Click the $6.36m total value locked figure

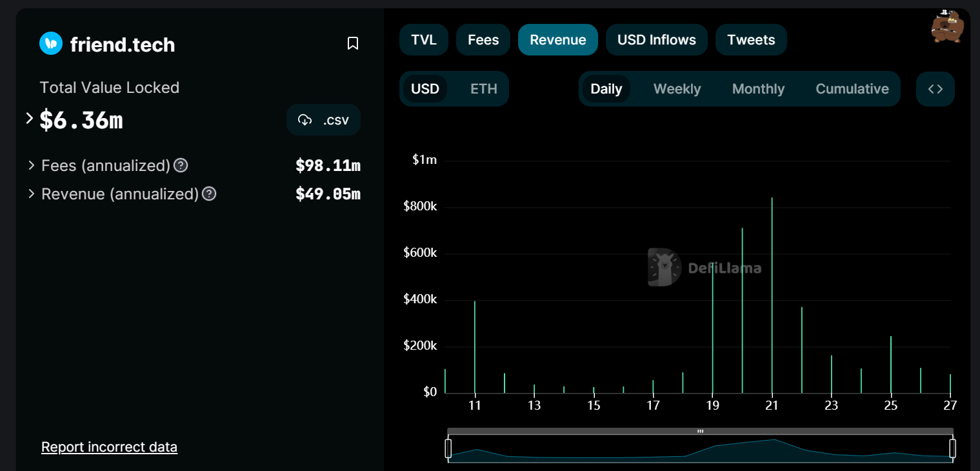tap(81, 119)
